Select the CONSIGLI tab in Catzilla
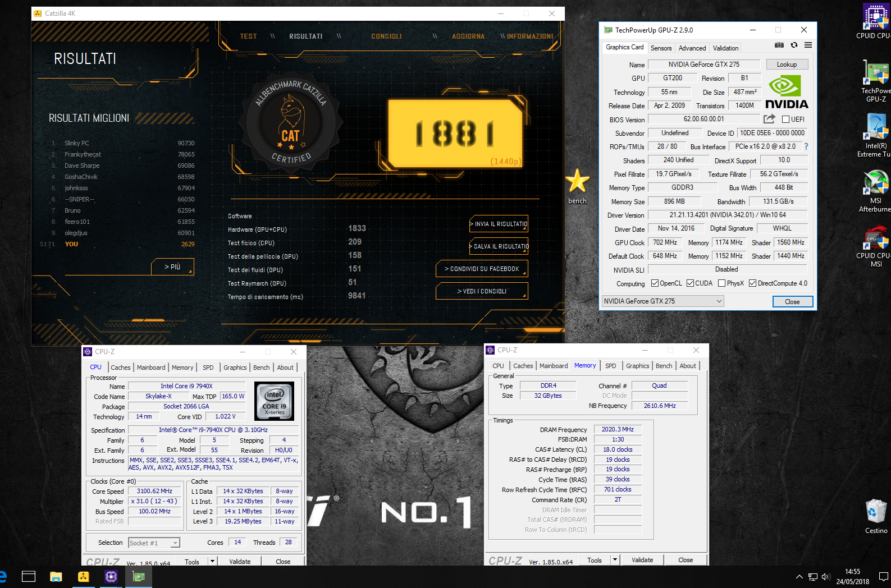 point(386,36)
